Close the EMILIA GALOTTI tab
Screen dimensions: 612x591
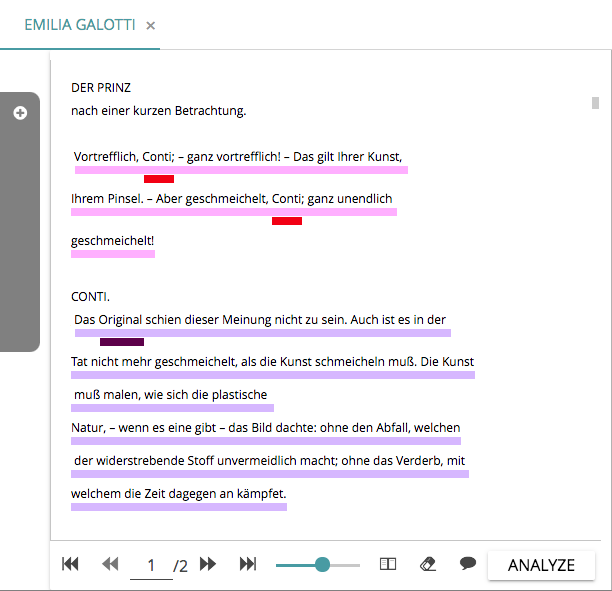point(150,26)
